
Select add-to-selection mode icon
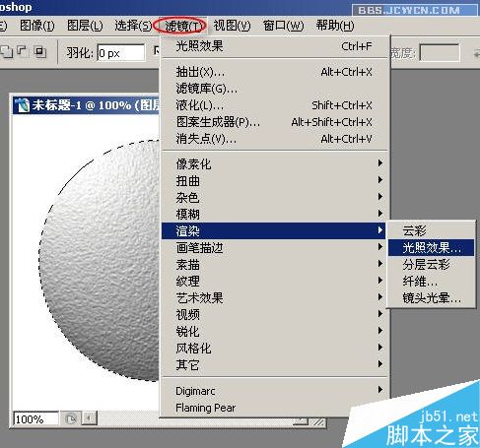click(x=7, y=52)
